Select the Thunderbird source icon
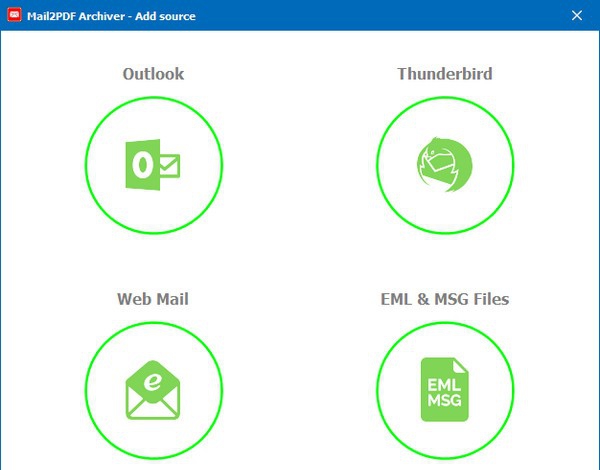Screen dimensions: 600x470 coord(445,165)
